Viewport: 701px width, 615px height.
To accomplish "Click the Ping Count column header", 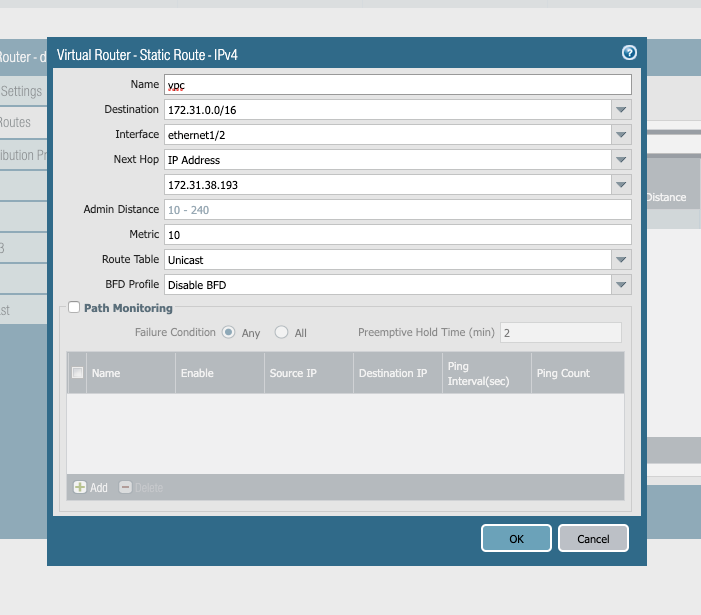I will coord(564,373).
